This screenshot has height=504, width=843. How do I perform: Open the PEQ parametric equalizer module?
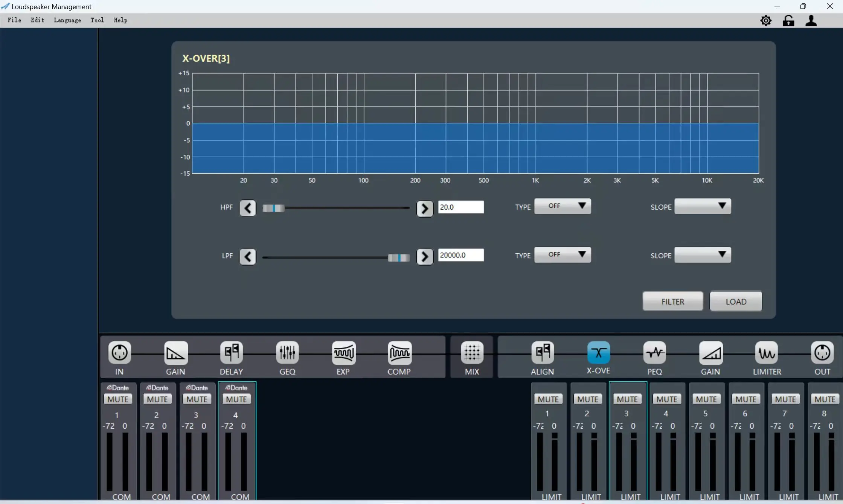coord(655,353)
